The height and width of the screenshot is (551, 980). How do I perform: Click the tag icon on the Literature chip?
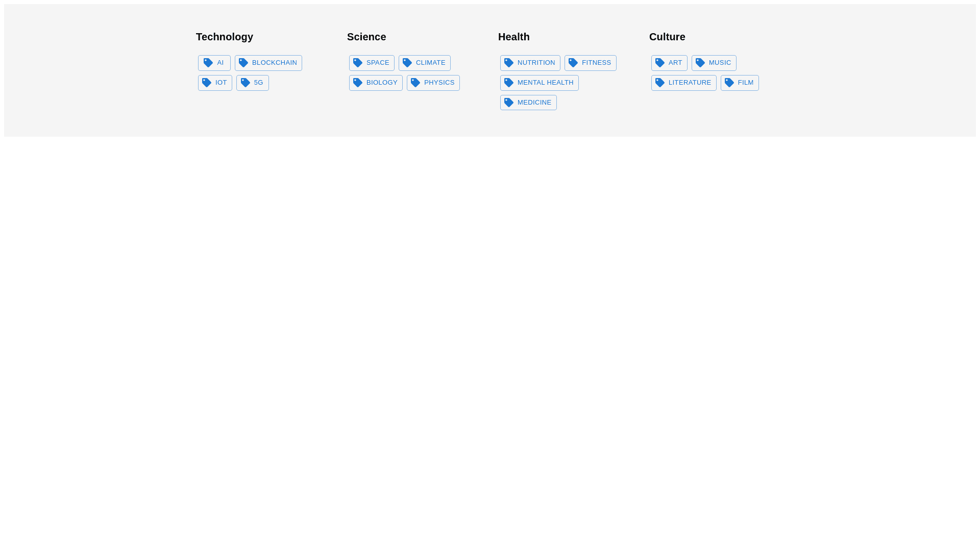pyautogui.click(x=660, y=83)
